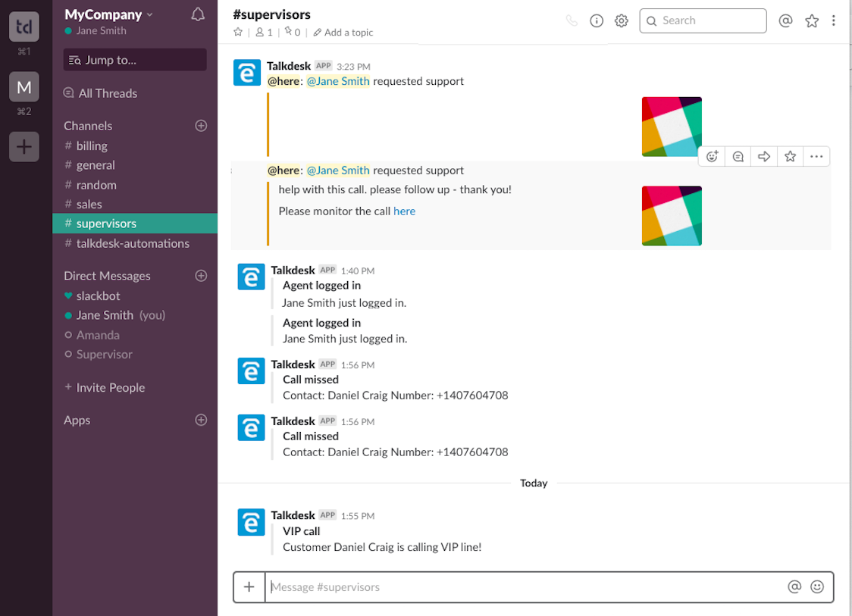Open more actions for the message

(816, 156)
